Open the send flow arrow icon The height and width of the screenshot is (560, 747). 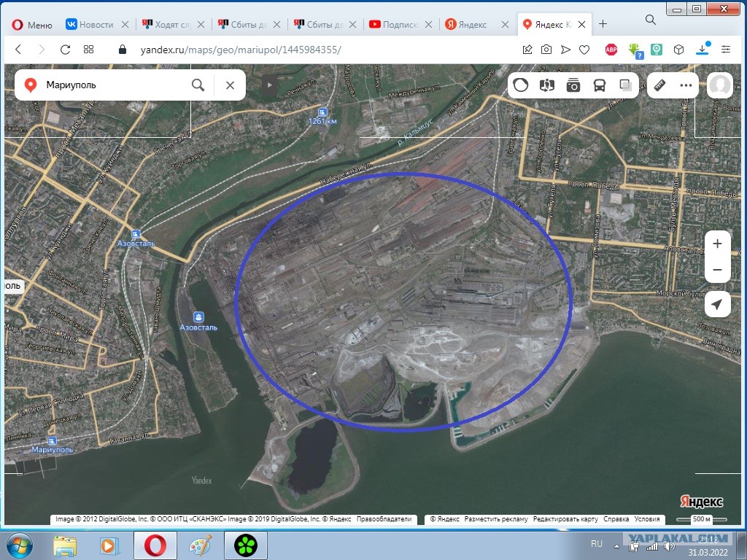[565, 50]
